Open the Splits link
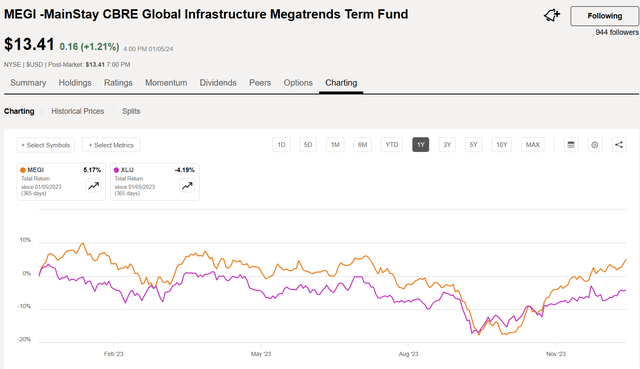The image size is (640, 369). [131, 111]
